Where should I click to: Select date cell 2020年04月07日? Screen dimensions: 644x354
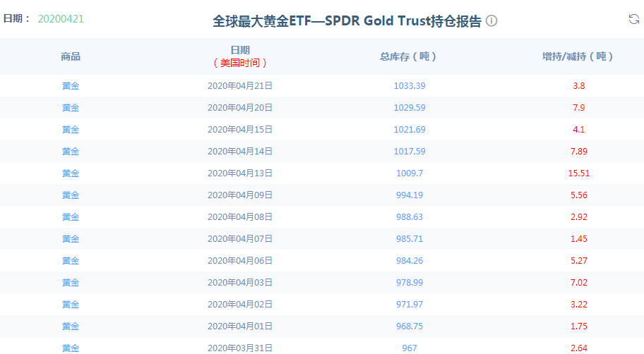[240, 239]
